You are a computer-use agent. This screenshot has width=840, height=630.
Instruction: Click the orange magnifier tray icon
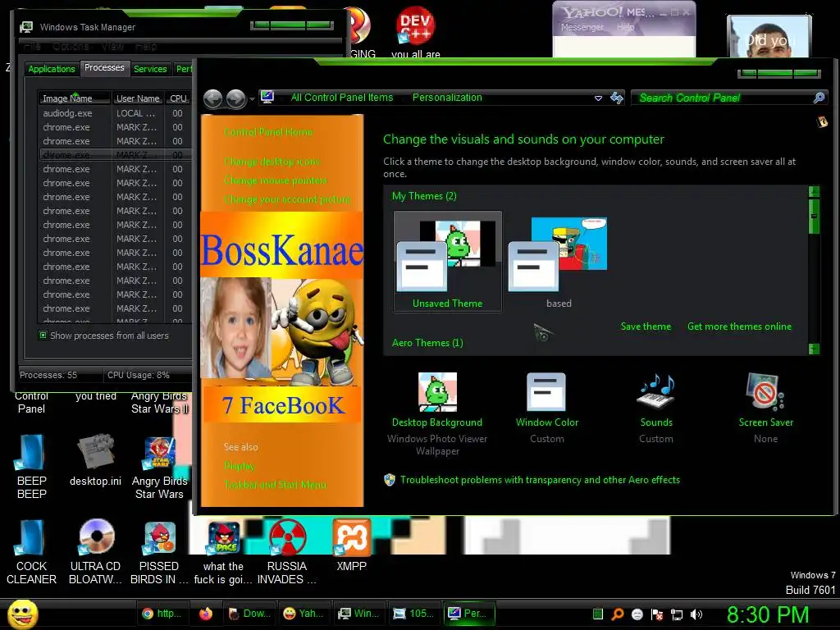617,614
